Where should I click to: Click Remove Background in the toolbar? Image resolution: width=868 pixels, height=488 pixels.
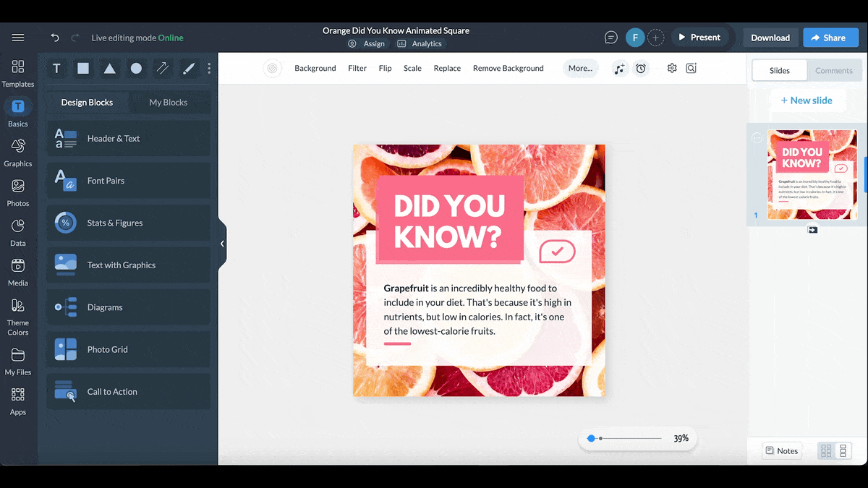[508, 68]
